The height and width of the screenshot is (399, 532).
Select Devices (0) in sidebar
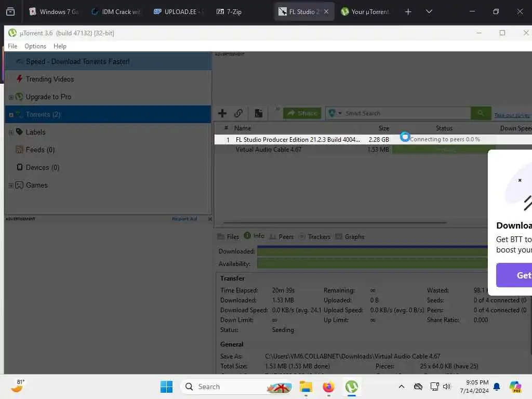tap(43, 167)
